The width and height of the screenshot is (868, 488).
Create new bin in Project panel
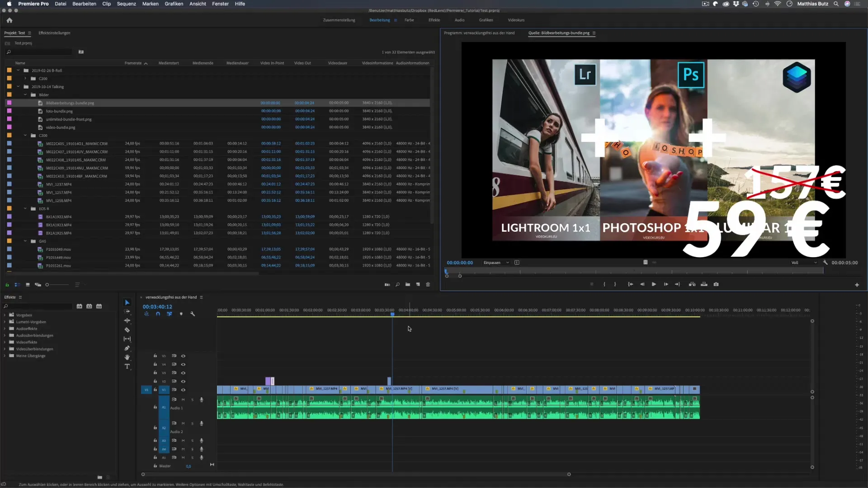click(x=408, y=285)
